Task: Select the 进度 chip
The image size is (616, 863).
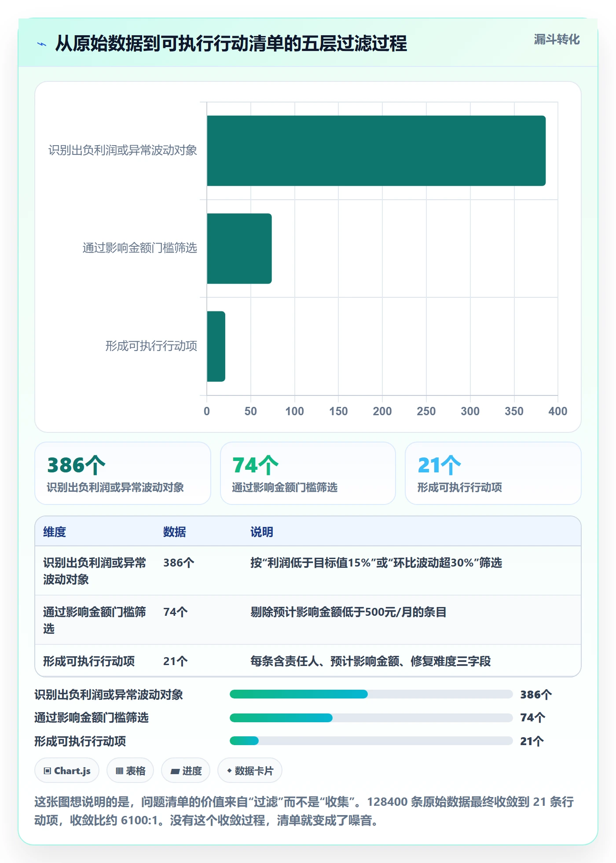Action: [x=186, y=771]
